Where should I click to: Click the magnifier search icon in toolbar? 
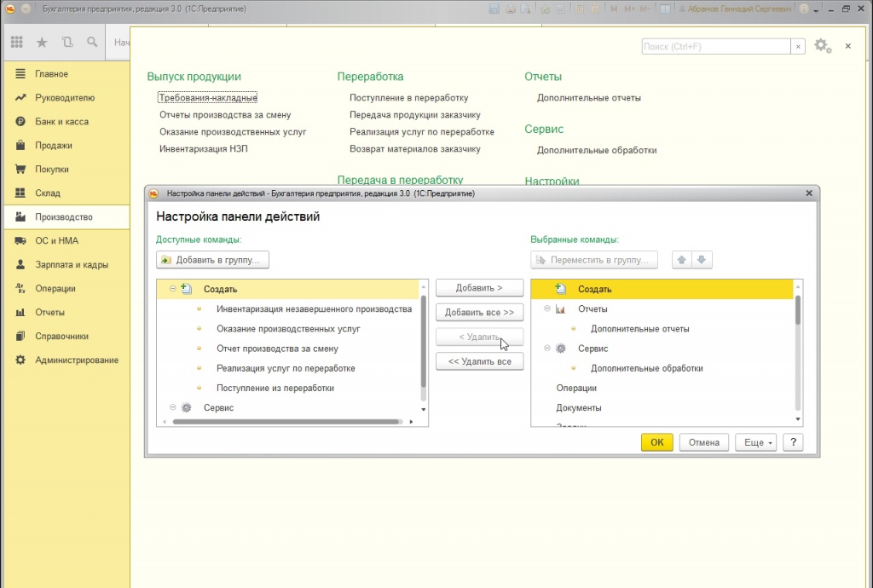tap(92, 42)
